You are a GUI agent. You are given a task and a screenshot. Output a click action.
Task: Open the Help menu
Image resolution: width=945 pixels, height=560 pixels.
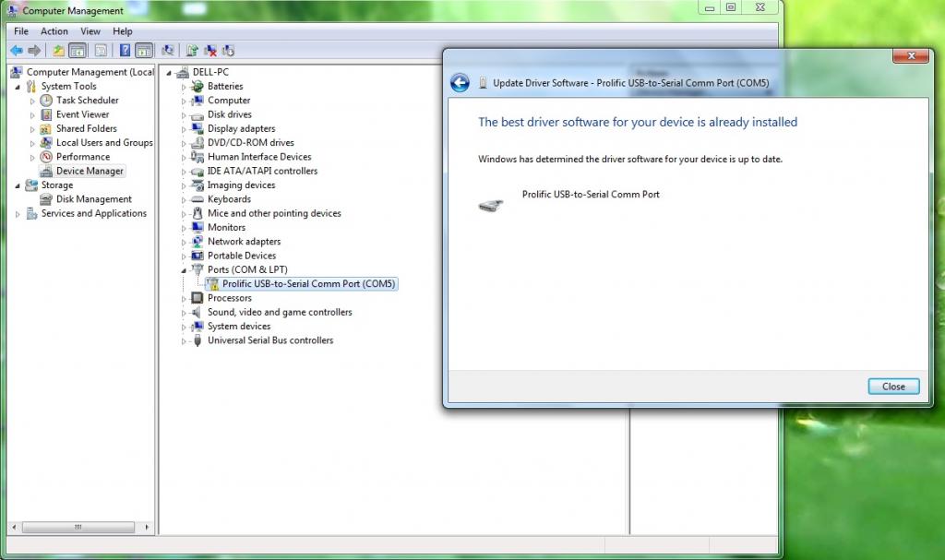click(123, 31)
